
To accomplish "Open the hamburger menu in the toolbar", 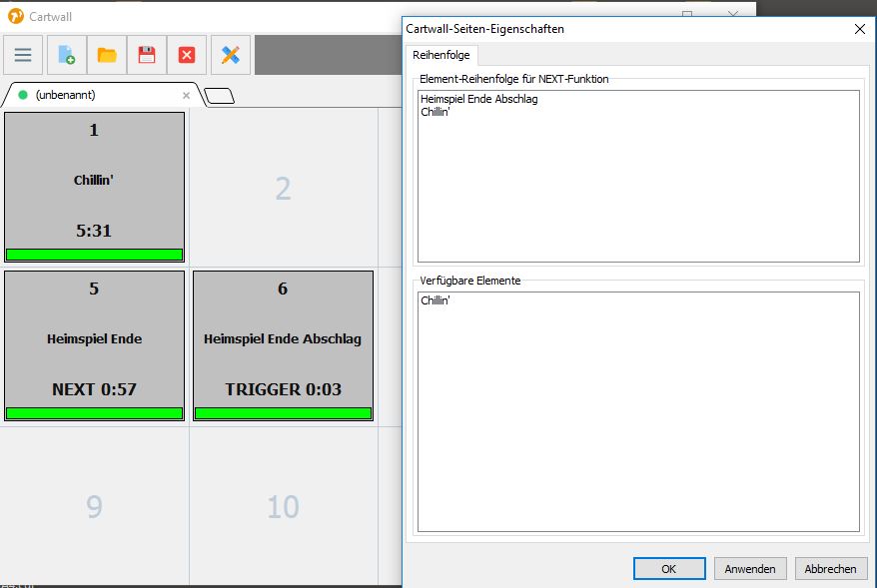I will (23, 55).
